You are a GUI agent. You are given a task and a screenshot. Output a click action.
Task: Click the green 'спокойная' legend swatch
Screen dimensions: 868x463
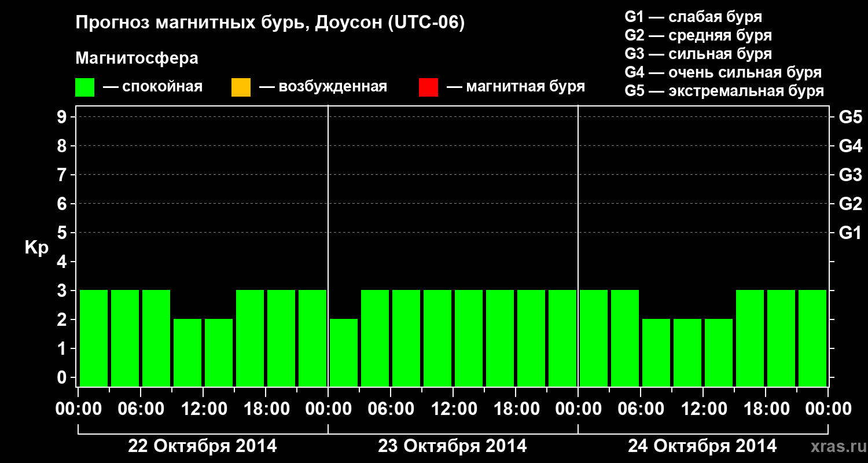[x=85, y=87]
